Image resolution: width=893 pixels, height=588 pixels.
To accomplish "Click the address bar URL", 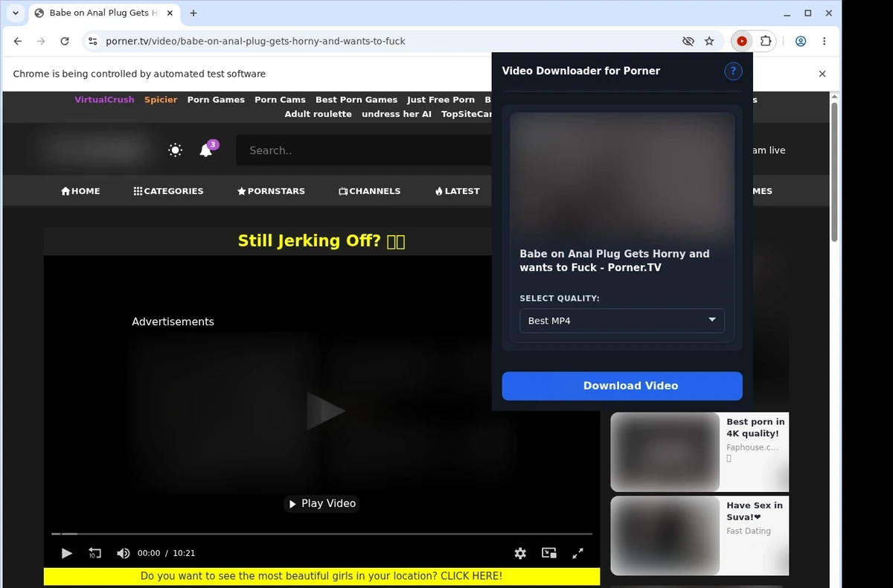I will [x=255, y=41].
